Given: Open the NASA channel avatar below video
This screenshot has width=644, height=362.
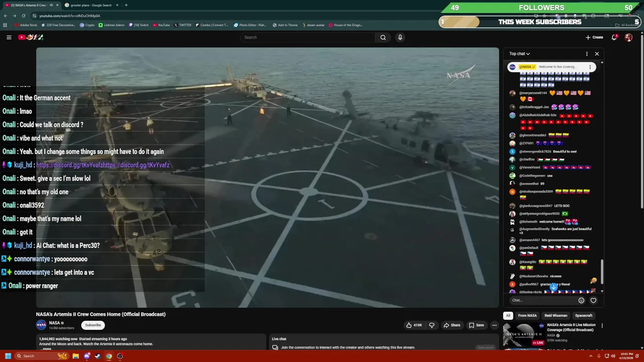Looking at the screenshot, I should 41,325.
